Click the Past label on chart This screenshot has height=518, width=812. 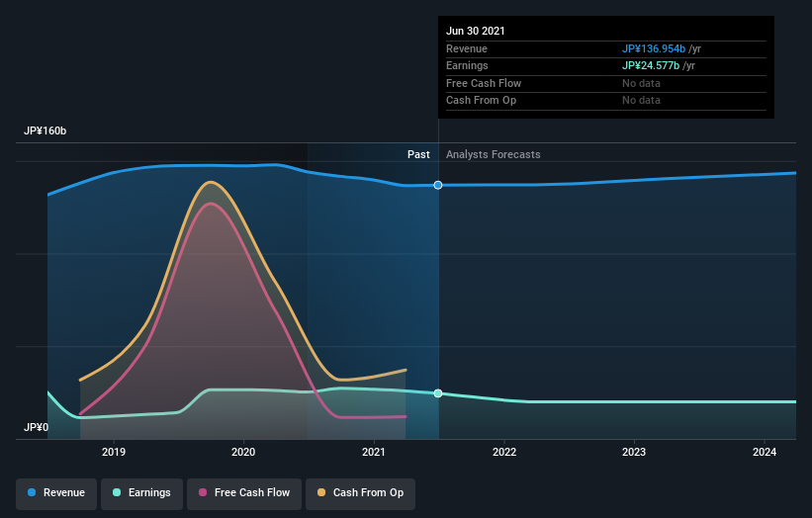pos(418,155)
